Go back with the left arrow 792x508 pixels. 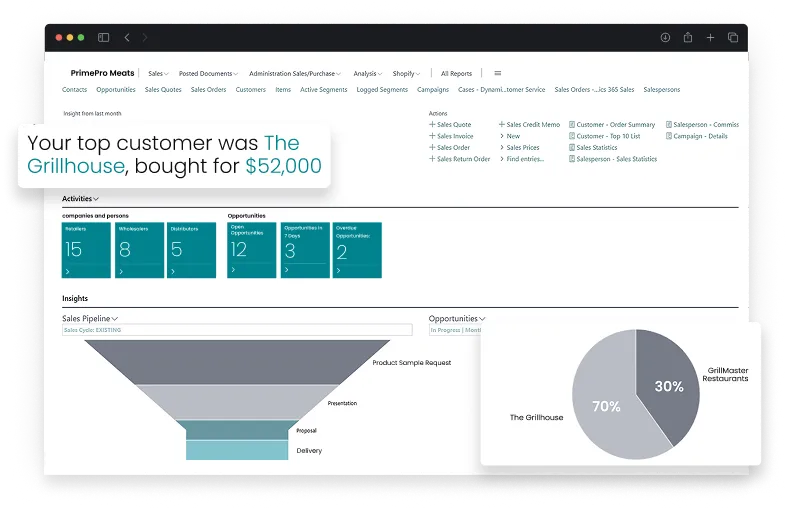(x=127, y=37)
